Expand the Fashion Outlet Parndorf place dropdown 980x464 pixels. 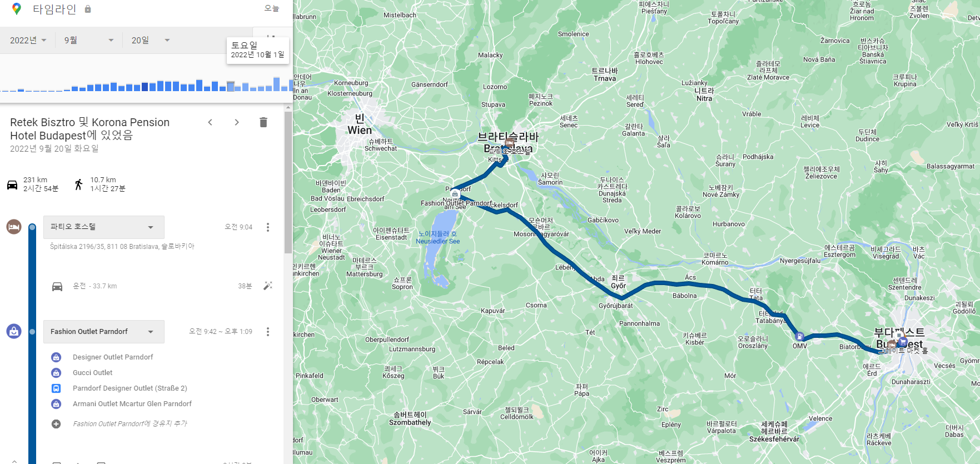[104, 331]
